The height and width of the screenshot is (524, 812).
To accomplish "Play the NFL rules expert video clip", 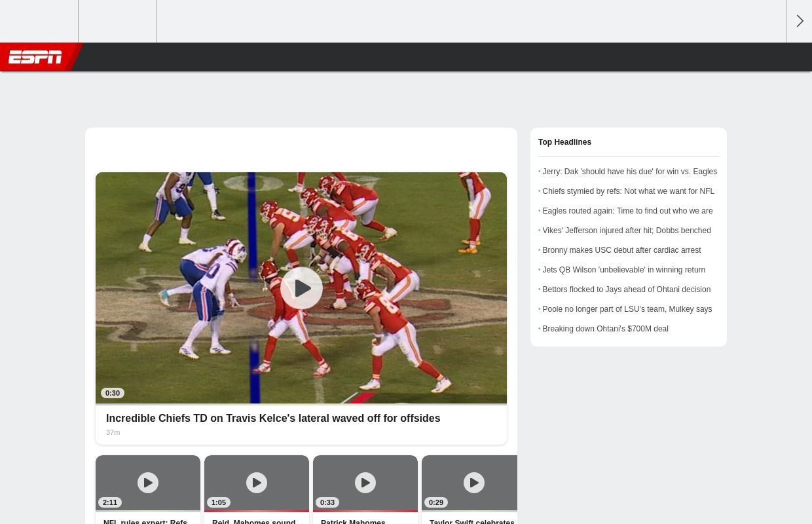I will 147,483.
